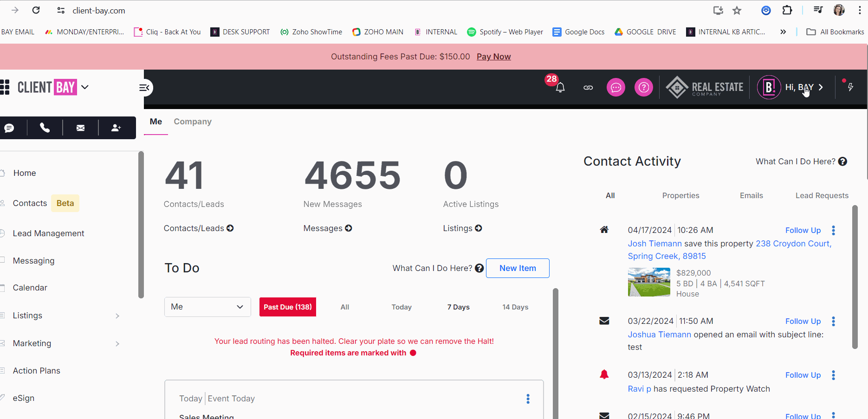This screenshot has height=419, width=868.
Task: Click the Pay Now link
Action: (x=493, y=57)
